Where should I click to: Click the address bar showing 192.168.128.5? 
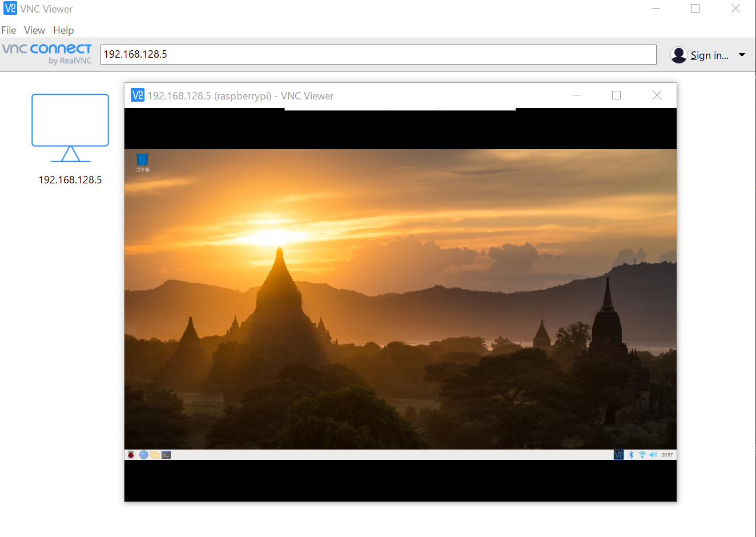pyautogui.click(x=378, y=54)
